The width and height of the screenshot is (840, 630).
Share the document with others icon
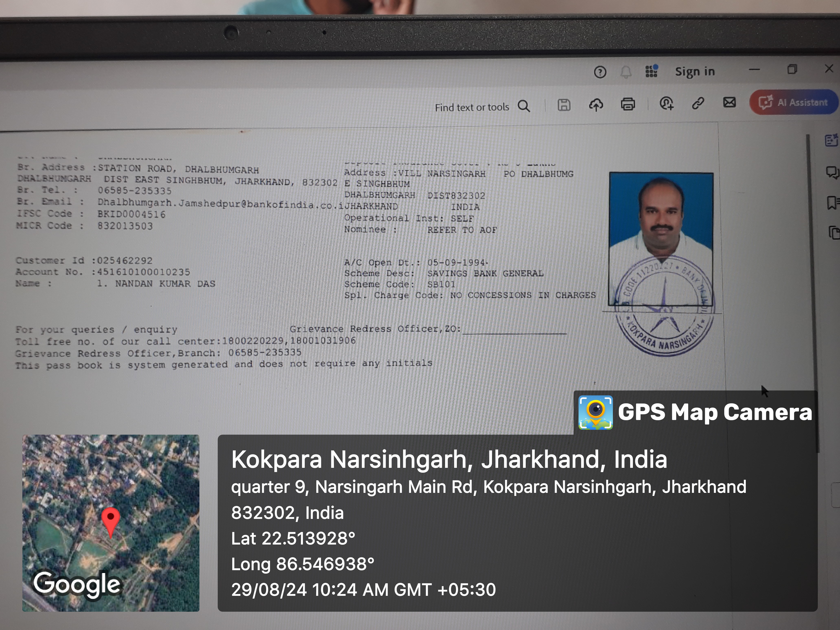click(666, 103)
